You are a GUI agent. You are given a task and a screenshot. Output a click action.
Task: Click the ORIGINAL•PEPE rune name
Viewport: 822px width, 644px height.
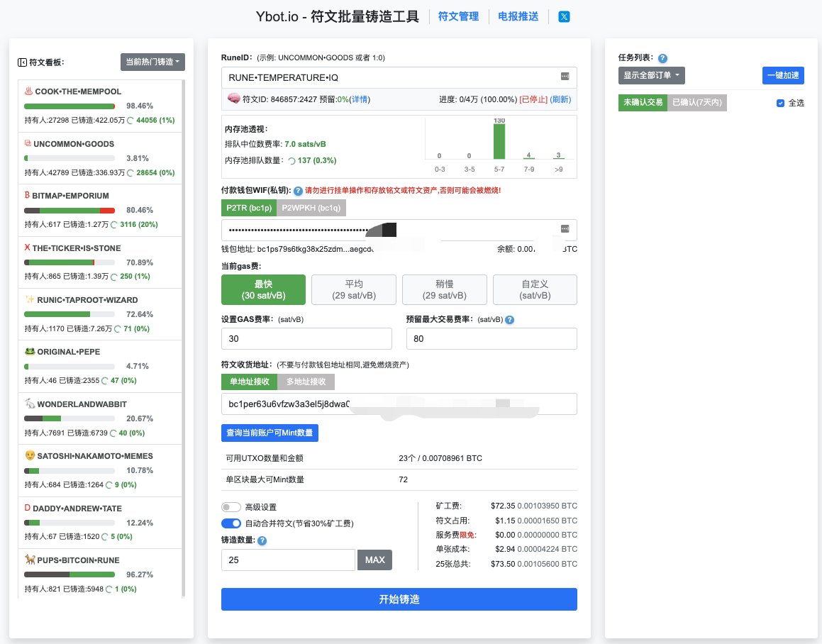tap(68, 352)
